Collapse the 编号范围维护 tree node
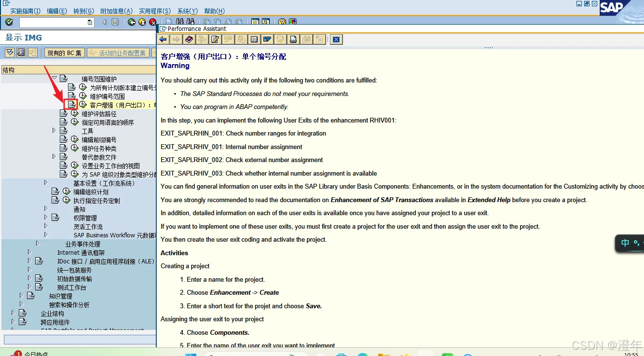The height and width of the screenshot is (356, 644). [55, 79]
